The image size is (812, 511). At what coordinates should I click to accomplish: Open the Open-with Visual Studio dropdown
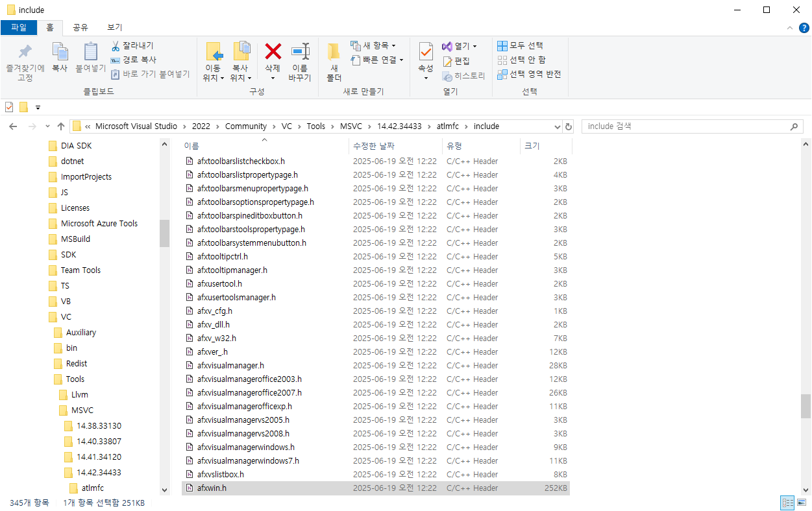(474, 46)
